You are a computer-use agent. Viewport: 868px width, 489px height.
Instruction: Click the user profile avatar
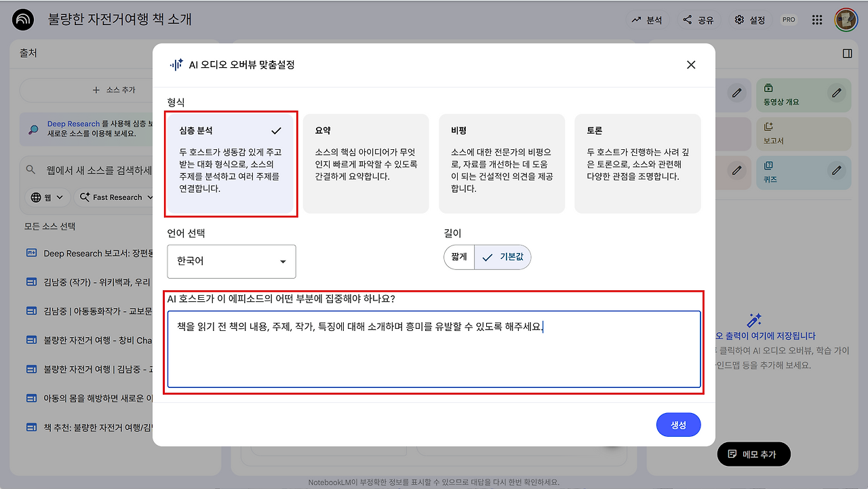(x=846, y=20)
